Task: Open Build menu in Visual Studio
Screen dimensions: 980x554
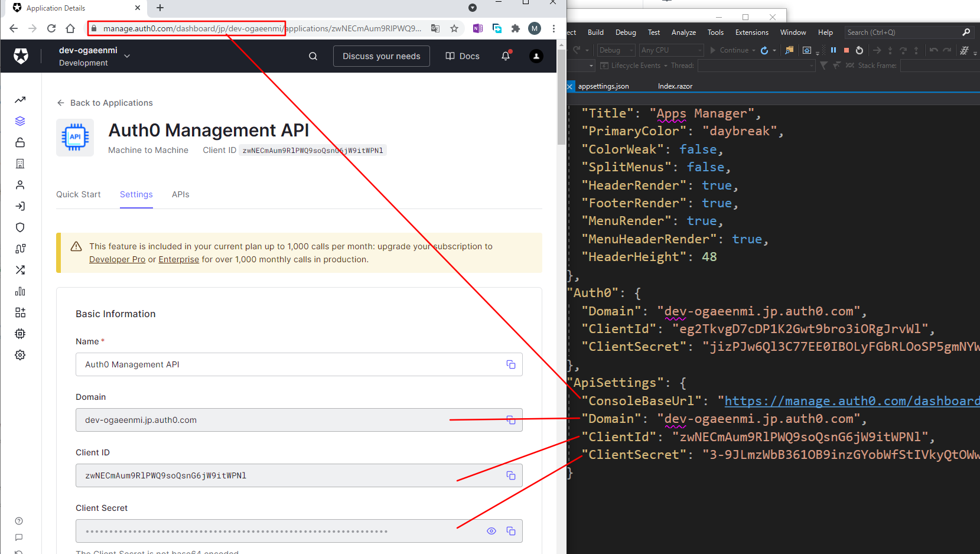Action: pos(595,32)
